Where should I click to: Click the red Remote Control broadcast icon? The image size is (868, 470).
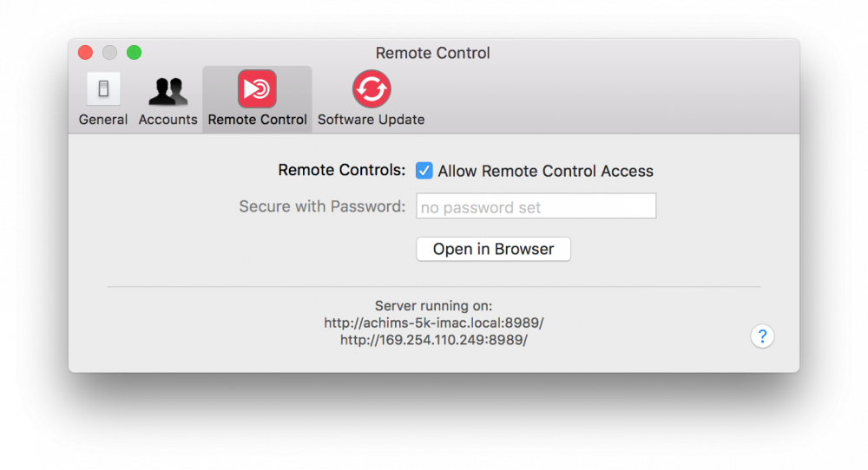(258, 89)
